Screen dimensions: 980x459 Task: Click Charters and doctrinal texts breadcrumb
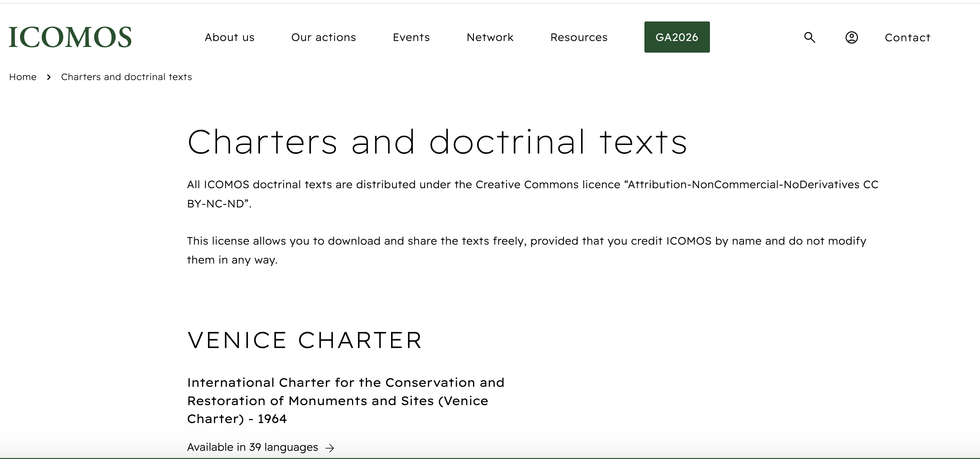point(126,77)
